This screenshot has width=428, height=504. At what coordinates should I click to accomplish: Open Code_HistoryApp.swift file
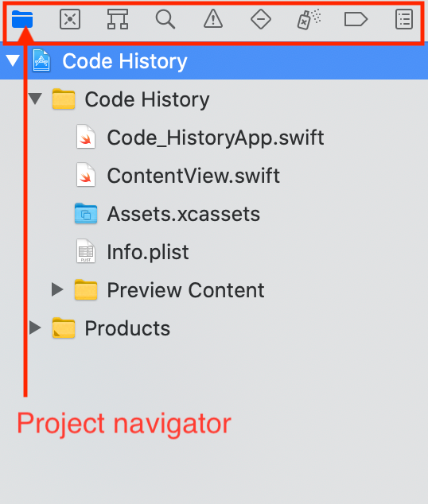215,138
